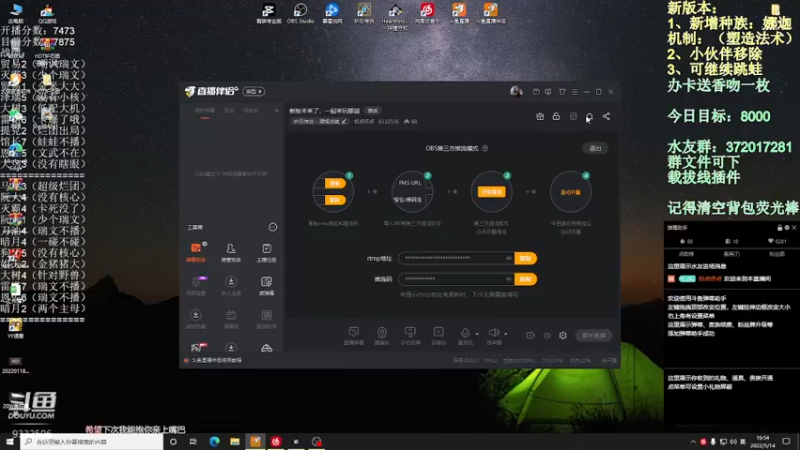Launch OBS Studio from desktop shortcut
This screenshot has height=450, width=800.
[301, 14]
